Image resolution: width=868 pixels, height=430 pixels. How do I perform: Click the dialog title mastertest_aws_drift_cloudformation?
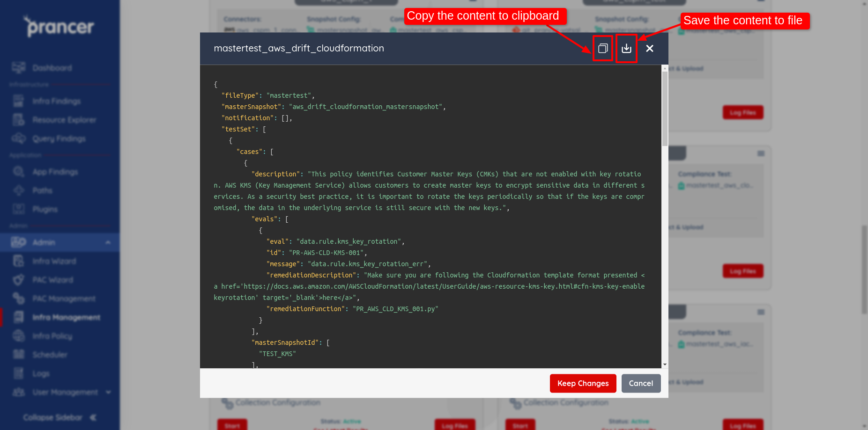tap(299, 48)
